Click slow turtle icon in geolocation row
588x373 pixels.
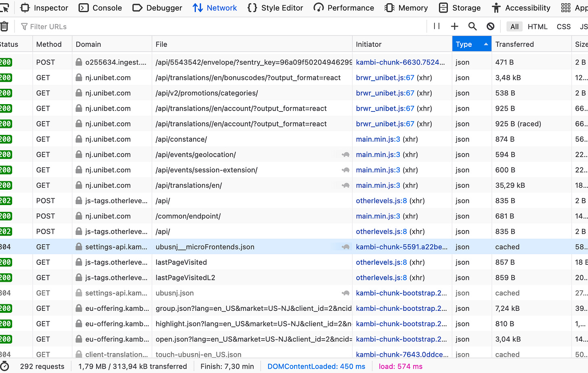[x=346, y=155]
